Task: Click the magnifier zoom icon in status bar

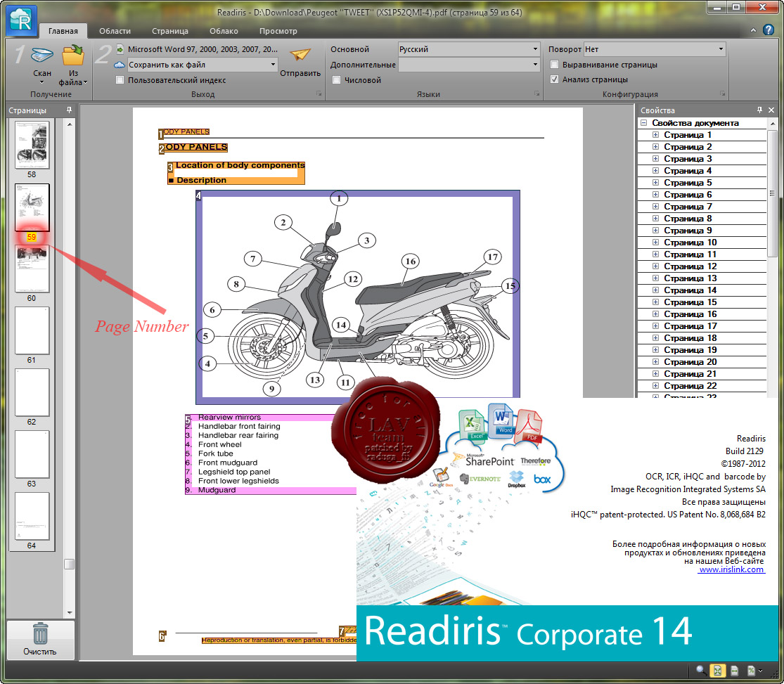Action: (701, 670)
